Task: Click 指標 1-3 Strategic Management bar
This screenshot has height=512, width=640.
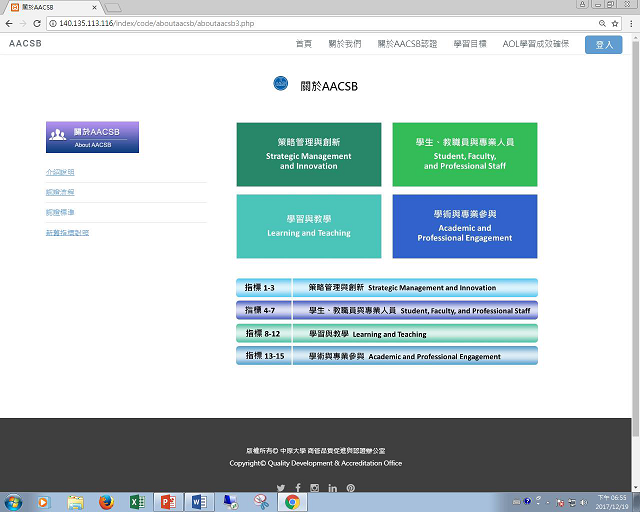Action: 387,287
